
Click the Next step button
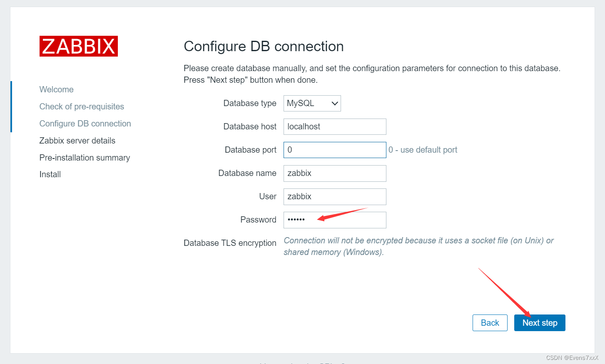point(540,322)
